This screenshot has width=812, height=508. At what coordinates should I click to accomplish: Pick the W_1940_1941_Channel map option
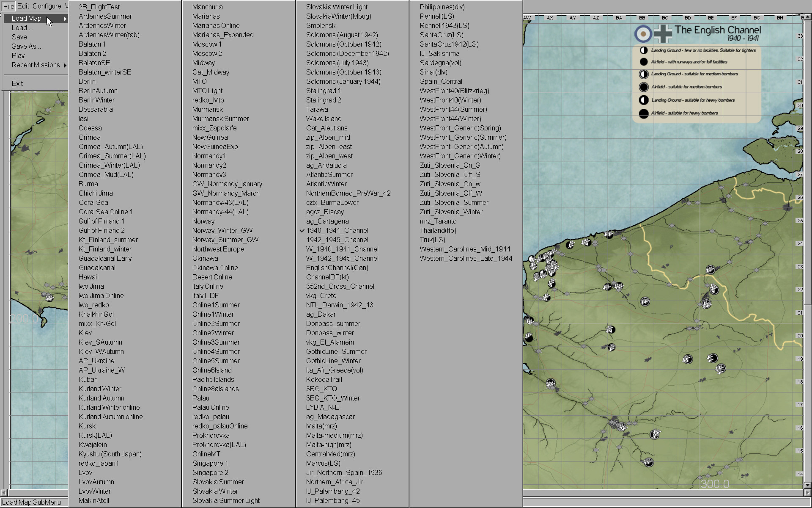point(342,249)
